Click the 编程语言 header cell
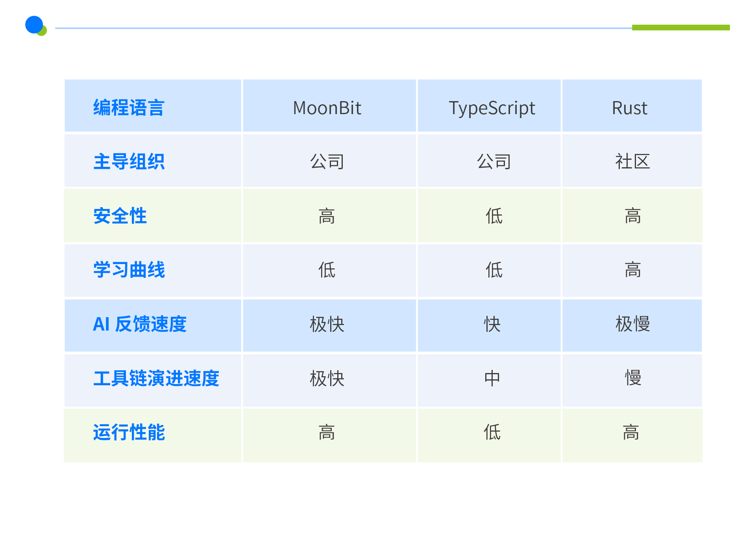Image resolution: width=756 pixels, height=534 pixels. click(129, 108)
